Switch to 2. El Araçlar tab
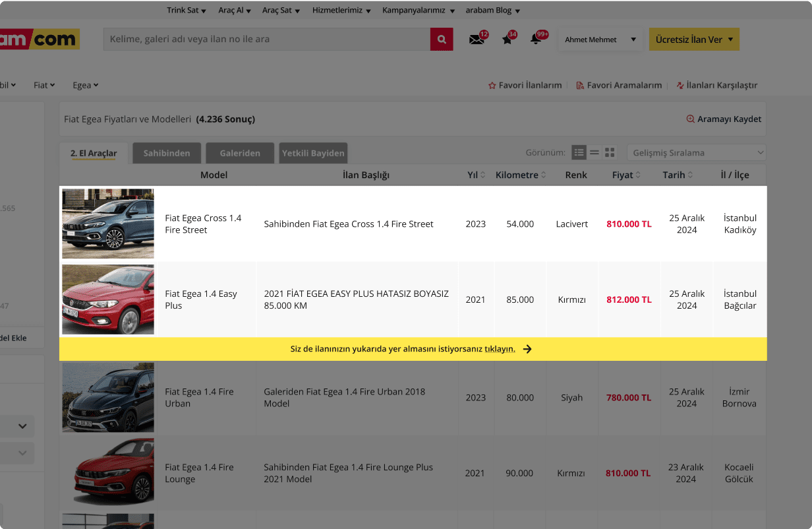This screenshot has height=529, width=812. pos(94,153)
